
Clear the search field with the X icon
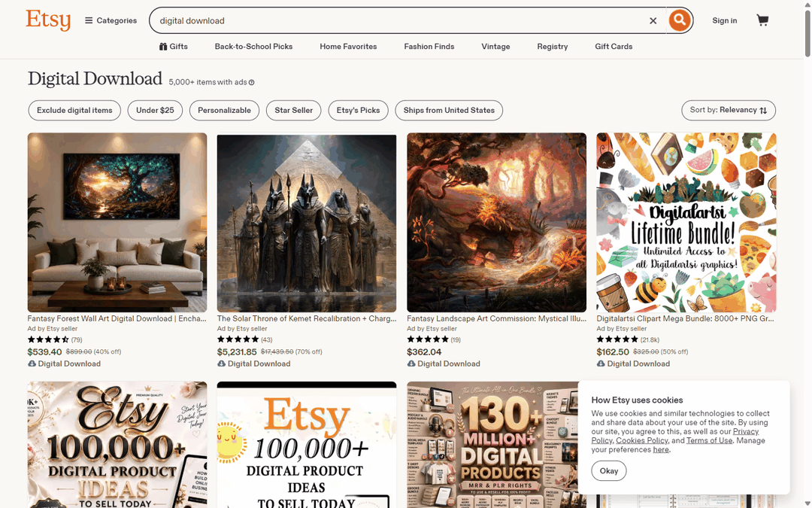[653, 21]
